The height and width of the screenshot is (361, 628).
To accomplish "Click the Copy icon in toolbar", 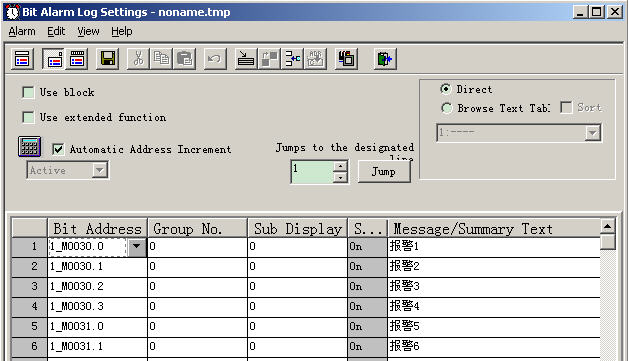I will (x=161, y=59).
